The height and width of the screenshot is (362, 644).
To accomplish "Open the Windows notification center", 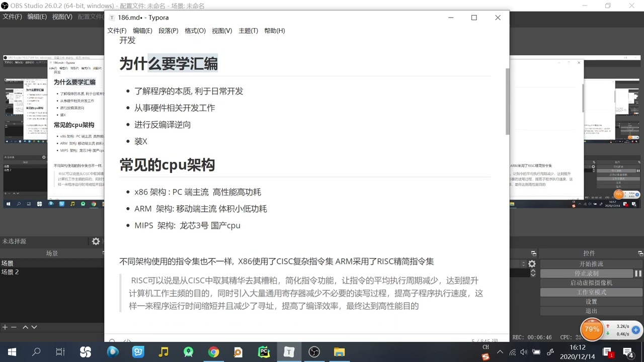I will coord(628,352).
